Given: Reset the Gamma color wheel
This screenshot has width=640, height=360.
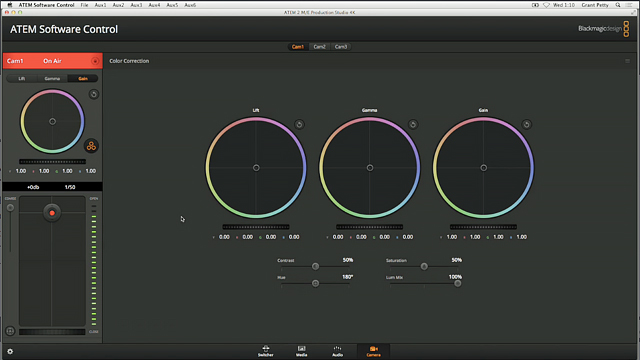Looking at the screenshot, I should [x=413, y=124].
